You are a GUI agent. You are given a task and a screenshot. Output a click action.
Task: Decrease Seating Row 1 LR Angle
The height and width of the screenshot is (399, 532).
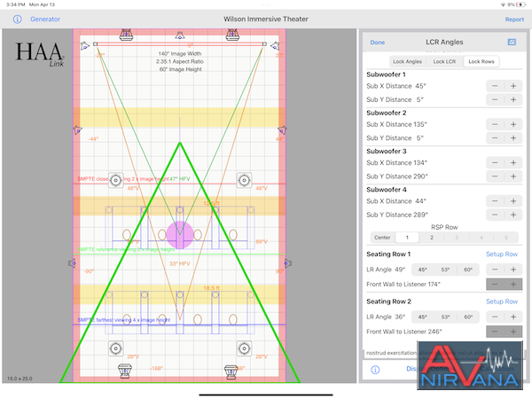pos(495,270)
